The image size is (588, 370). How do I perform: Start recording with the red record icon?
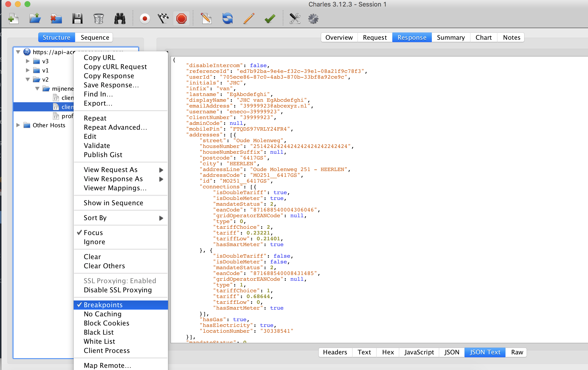click(x=145, y=18)
